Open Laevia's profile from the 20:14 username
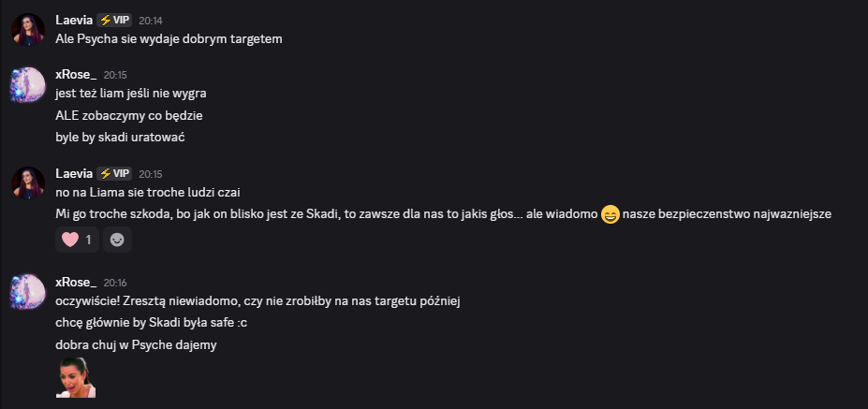Screen dimensions: 868x409 point(74,20)
